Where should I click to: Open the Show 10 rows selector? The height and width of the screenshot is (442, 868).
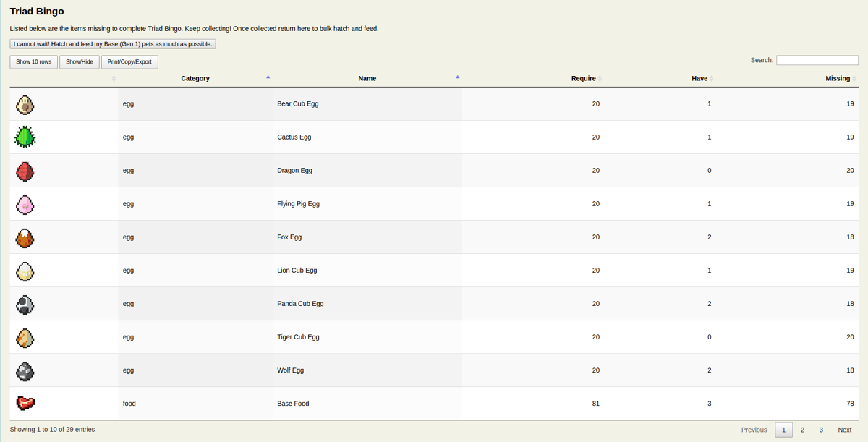point(33,61)
